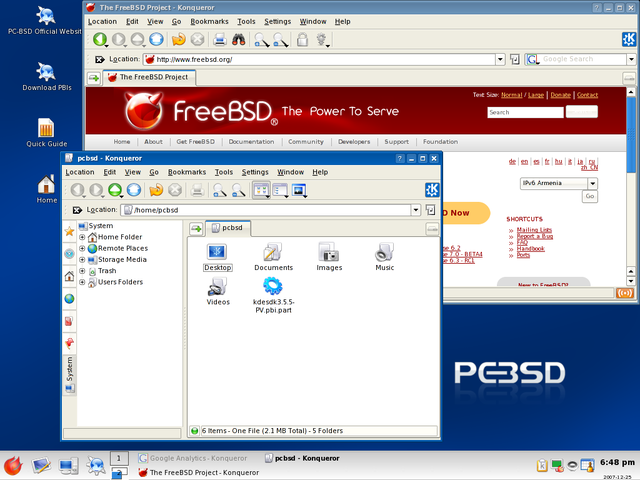Reload folder in pcbsd Konqueror toolbar
Screen dimensions: 640x480
(x=156, y=190)
